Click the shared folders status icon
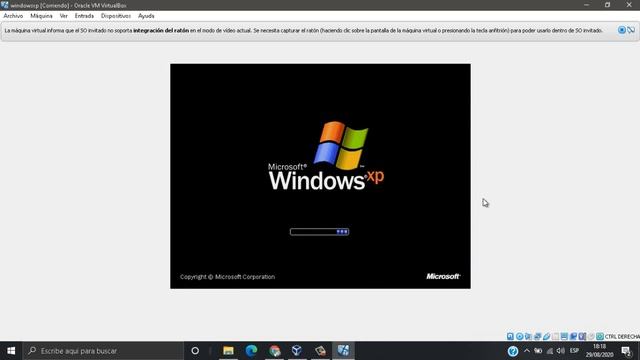This screenshot has width=640, height=360. coord(555,336)
